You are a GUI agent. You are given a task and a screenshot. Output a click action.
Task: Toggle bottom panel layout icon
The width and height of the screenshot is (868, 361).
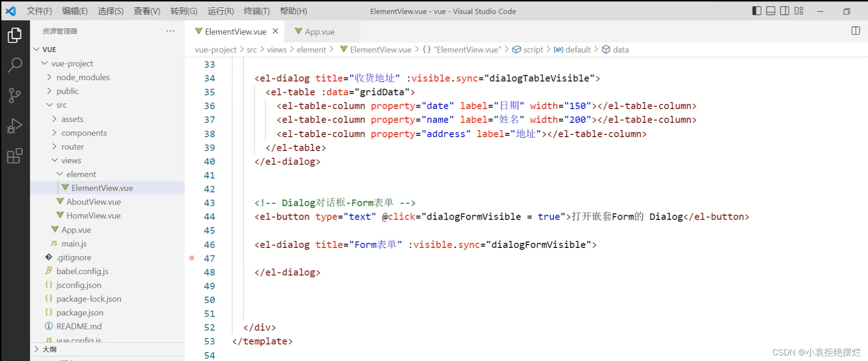coord(771,11)
